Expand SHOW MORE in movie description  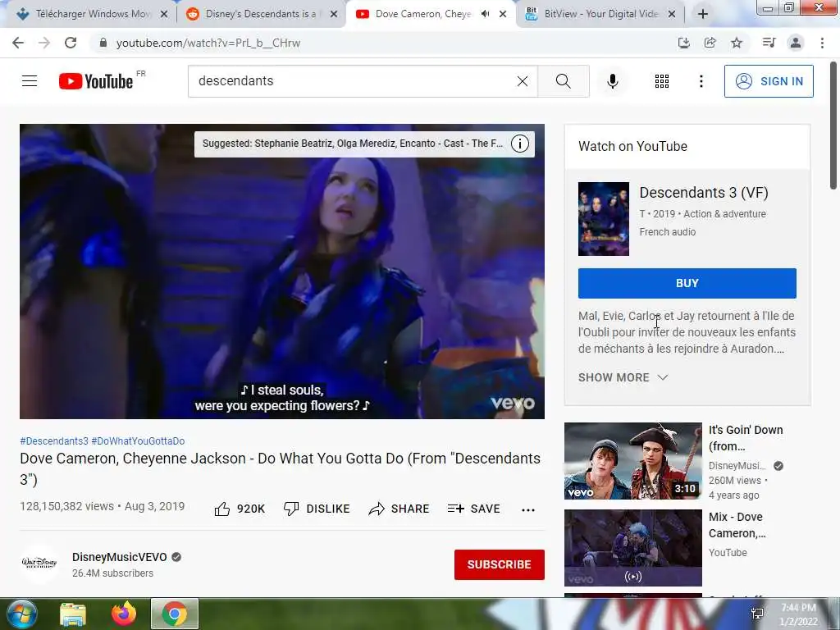click(x=623, y=377)
